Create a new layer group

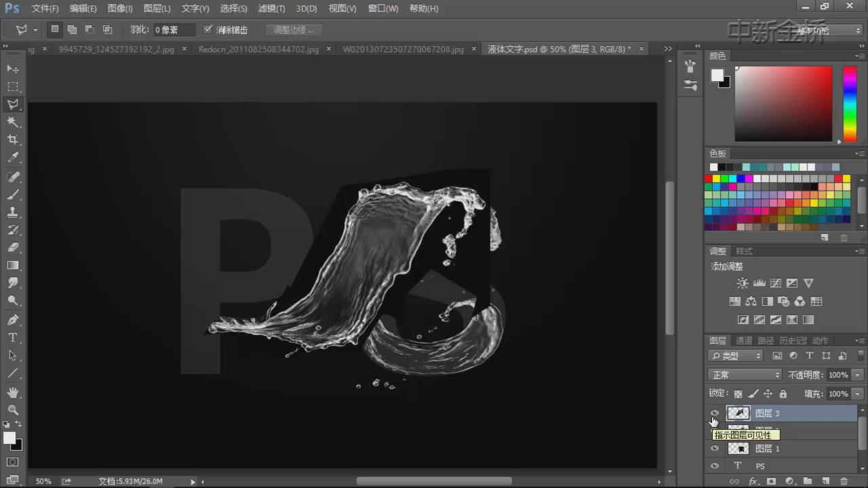(x=808, y=481)
